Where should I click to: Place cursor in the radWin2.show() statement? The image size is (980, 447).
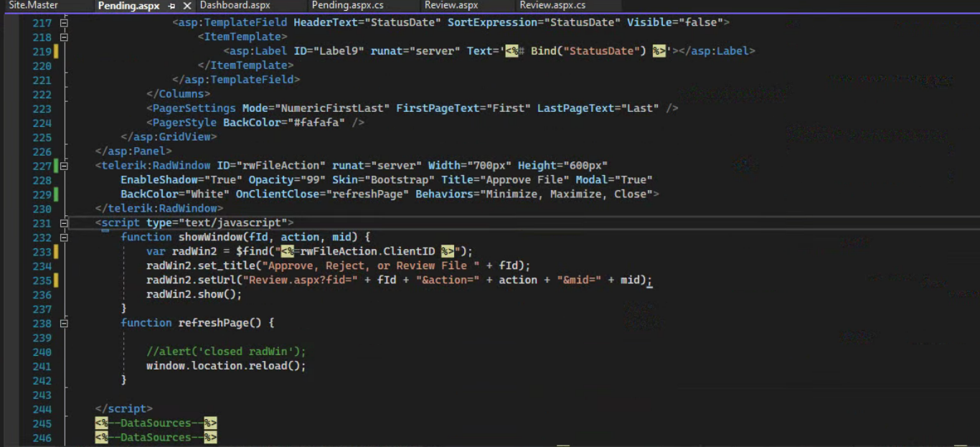click(194, 295)
